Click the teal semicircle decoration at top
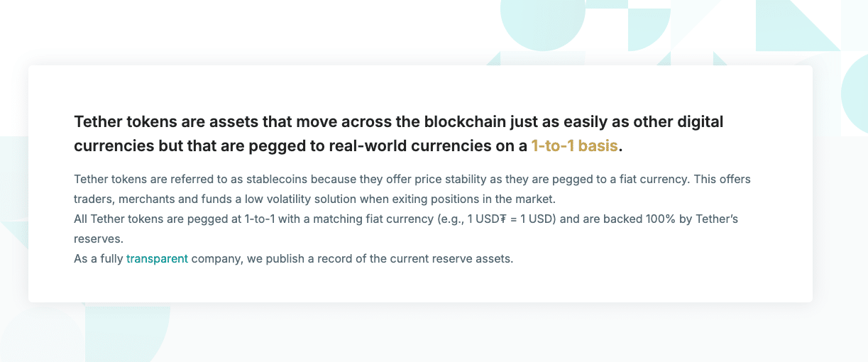 [542, 25]
